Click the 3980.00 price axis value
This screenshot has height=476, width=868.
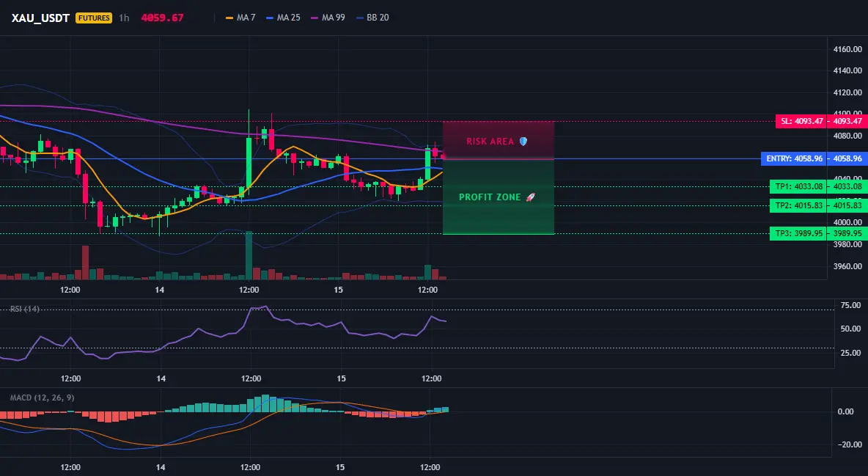[x=847, y=244]
